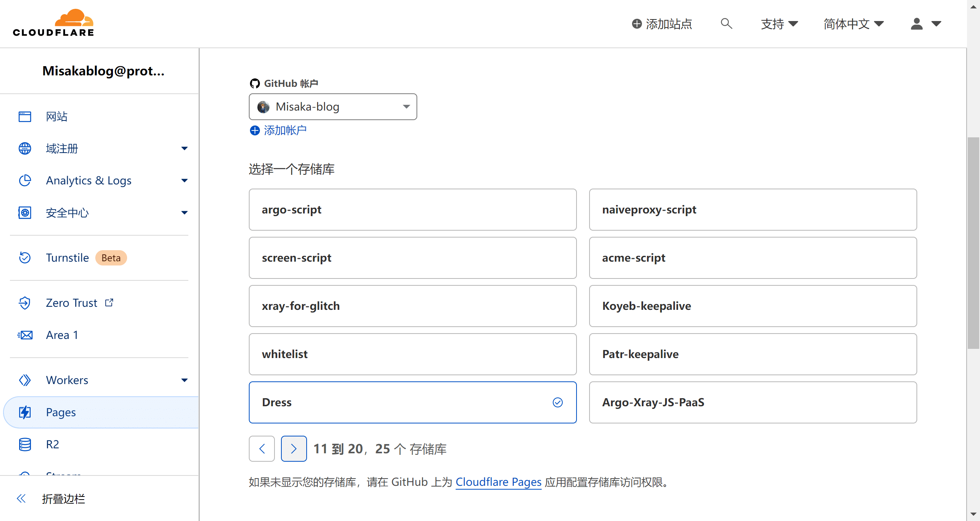Choose the Koyeb-keepalive repository
This screenshot has height=521, width=980.
753,306
